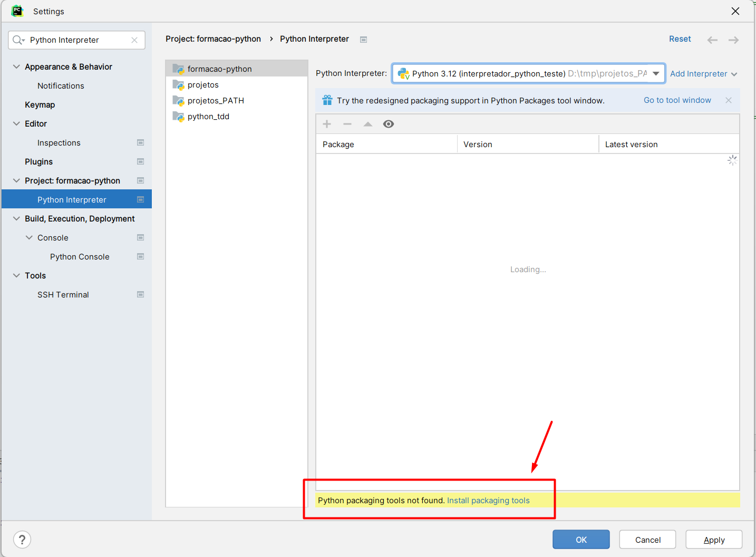
Task: Click project-level icon beside Plugins
Action: click(141, 161)
